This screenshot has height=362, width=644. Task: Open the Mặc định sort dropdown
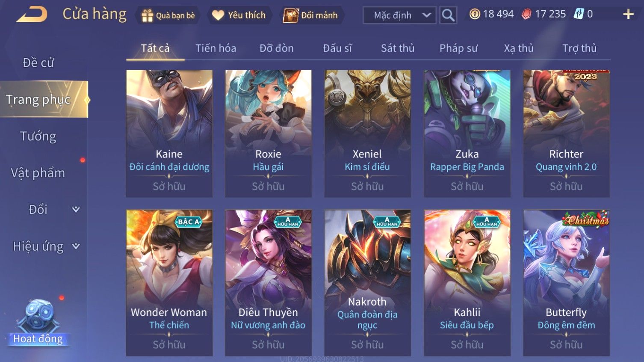pyautogui.click(x=399, y=15)
